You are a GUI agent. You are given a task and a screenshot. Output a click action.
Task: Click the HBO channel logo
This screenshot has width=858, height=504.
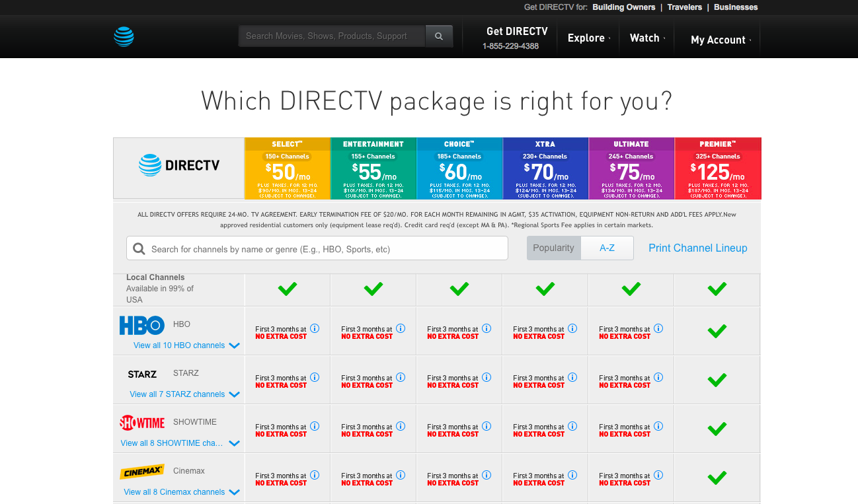pos(141,325)
